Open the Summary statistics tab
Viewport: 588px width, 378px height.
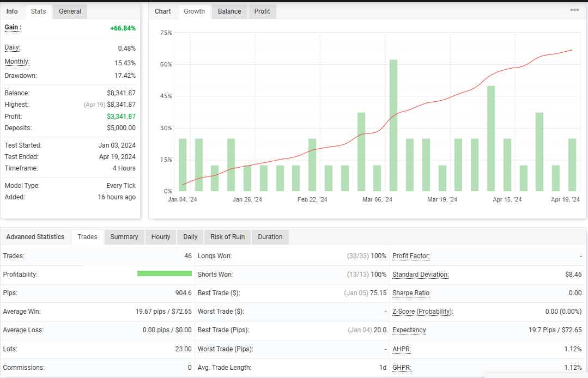point(124,237)
